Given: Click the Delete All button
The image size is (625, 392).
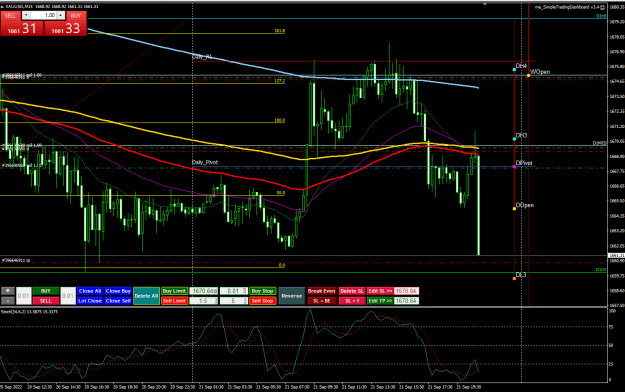Looking at the screenshot, I should click(146, 296).
